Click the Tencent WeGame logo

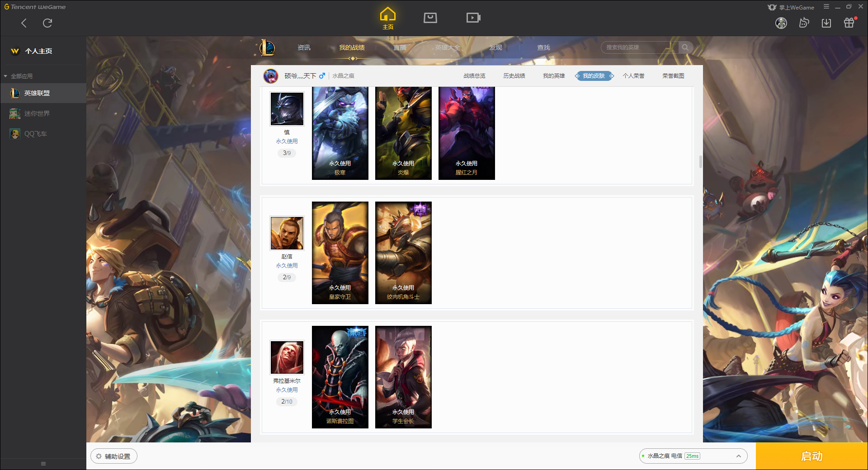click(35, 7)
